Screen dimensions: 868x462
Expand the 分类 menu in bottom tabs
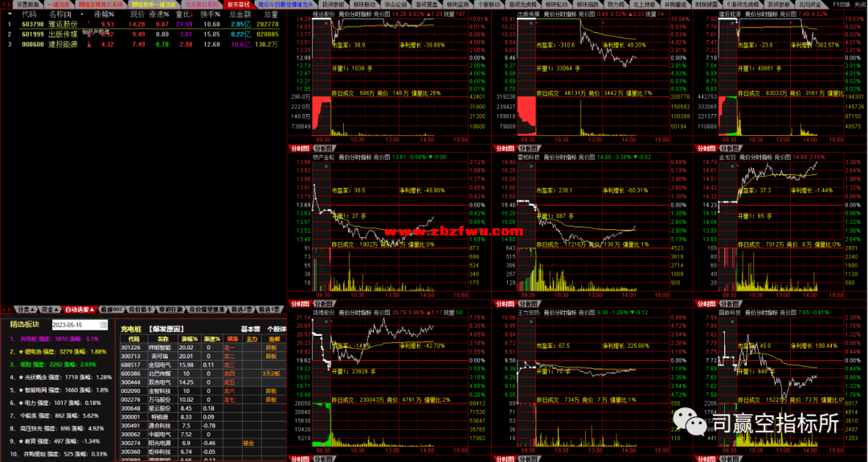[26, 309]
